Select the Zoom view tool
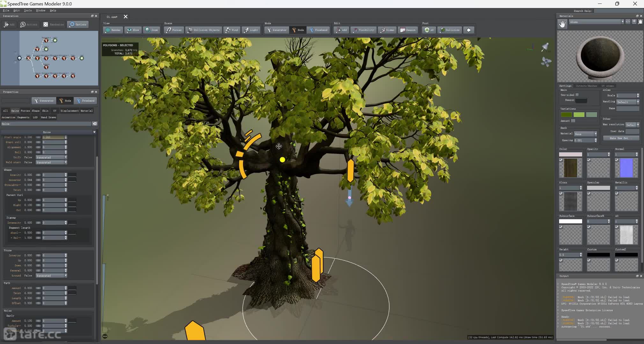 click(152, 30)
